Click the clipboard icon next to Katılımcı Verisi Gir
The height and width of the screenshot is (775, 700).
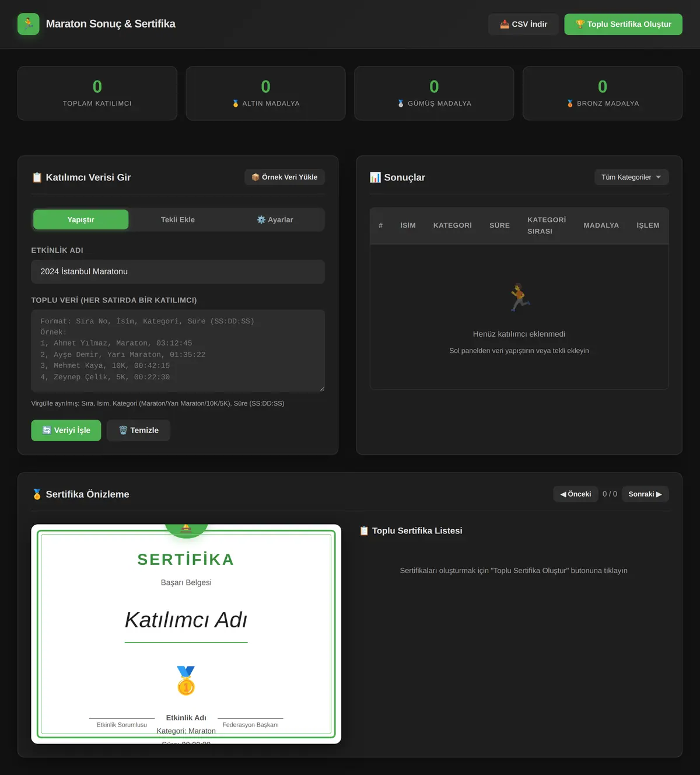[x=37, y=177]
